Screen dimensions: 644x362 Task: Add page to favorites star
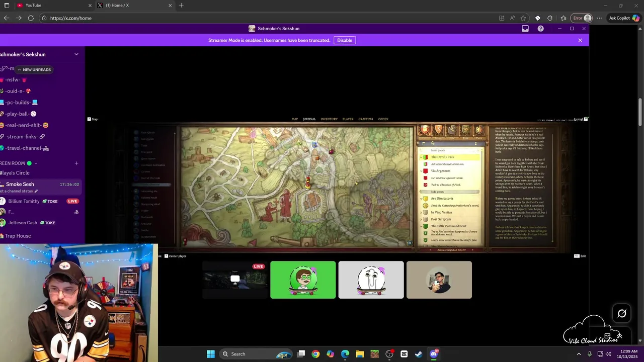tap(524, 18)
